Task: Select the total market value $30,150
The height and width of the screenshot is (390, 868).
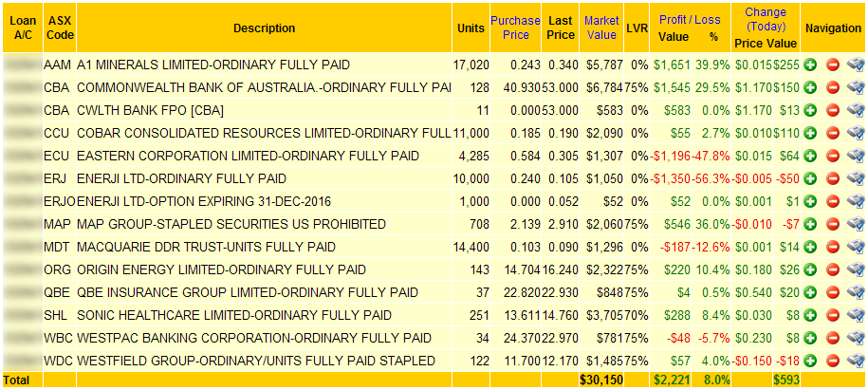Action: 601,380
